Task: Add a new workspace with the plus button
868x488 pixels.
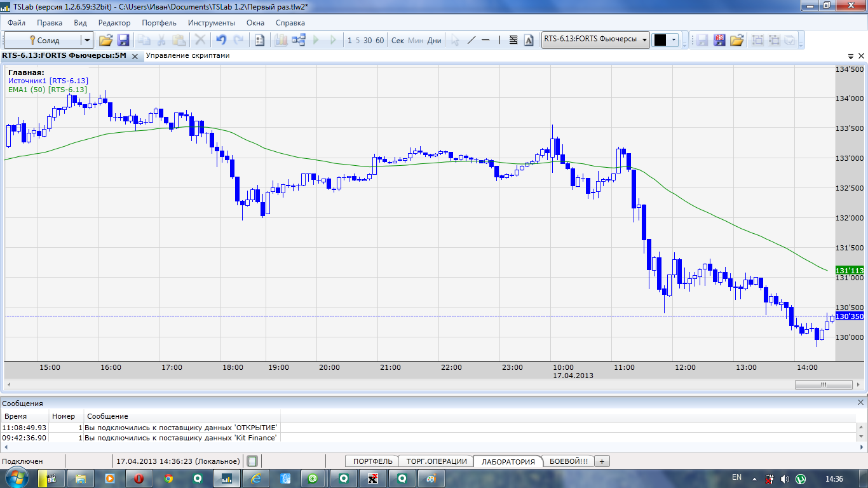Action: click(x=602, y=461)
